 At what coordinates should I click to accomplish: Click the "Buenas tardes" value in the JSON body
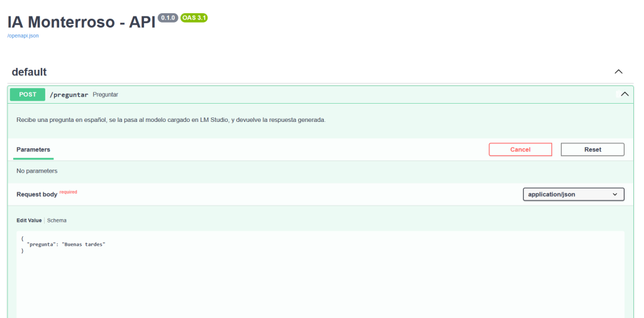tap(84, 244)
